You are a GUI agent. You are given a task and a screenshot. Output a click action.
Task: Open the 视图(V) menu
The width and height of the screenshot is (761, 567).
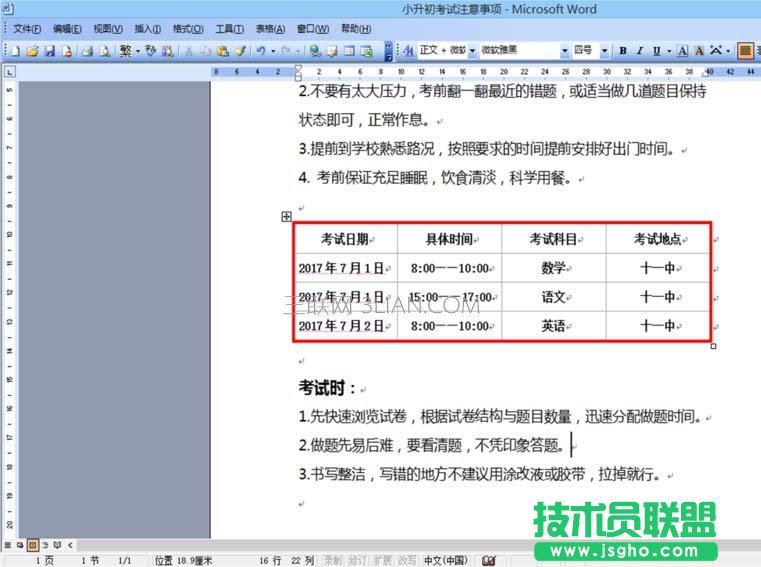[108, 29]
